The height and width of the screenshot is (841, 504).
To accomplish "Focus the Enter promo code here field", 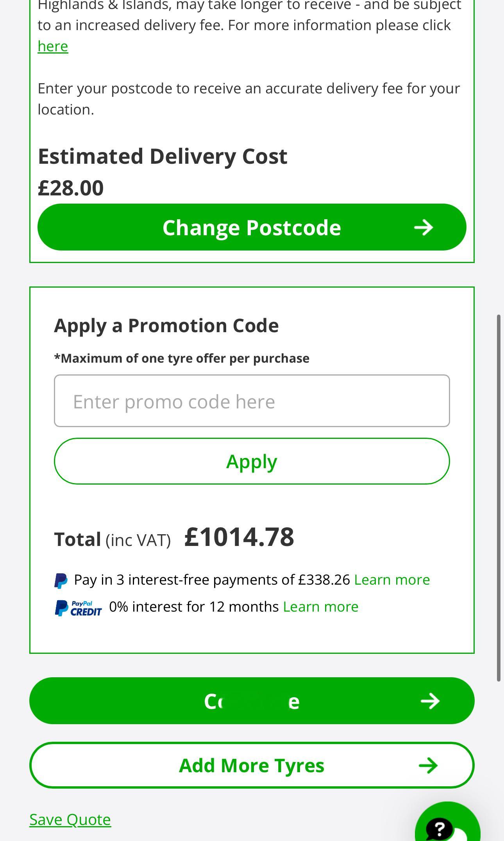I will 252,401.
